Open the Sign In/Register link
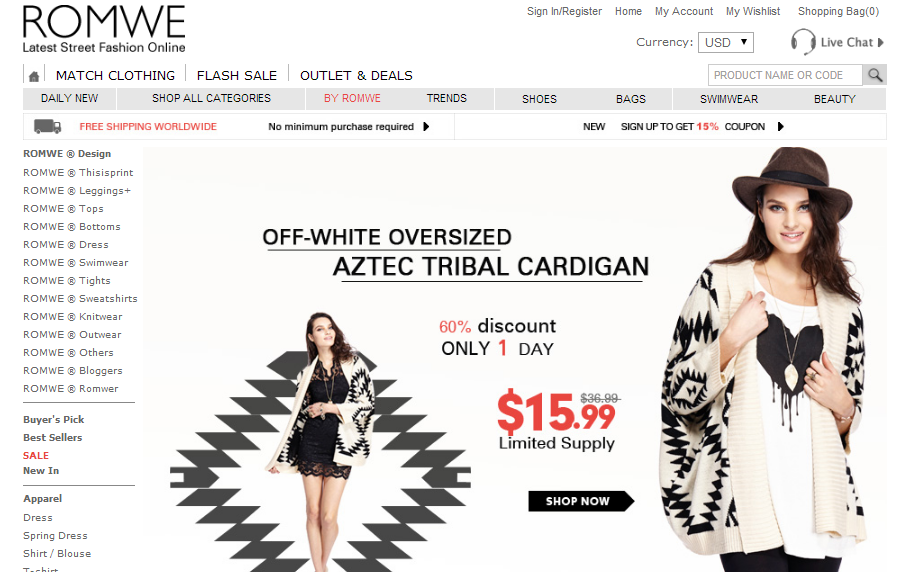 click(x=564, y=11)
